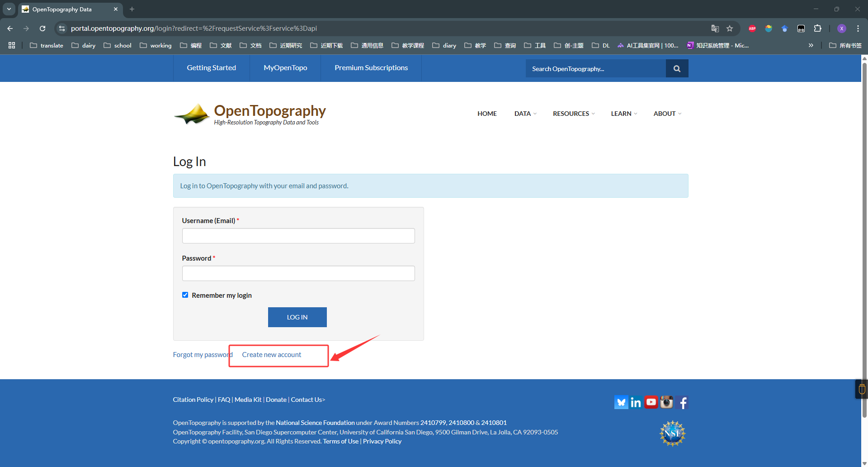868x467 pixels.
Task: Open the Instagram social icon
Action: click(x=666, y=402)
